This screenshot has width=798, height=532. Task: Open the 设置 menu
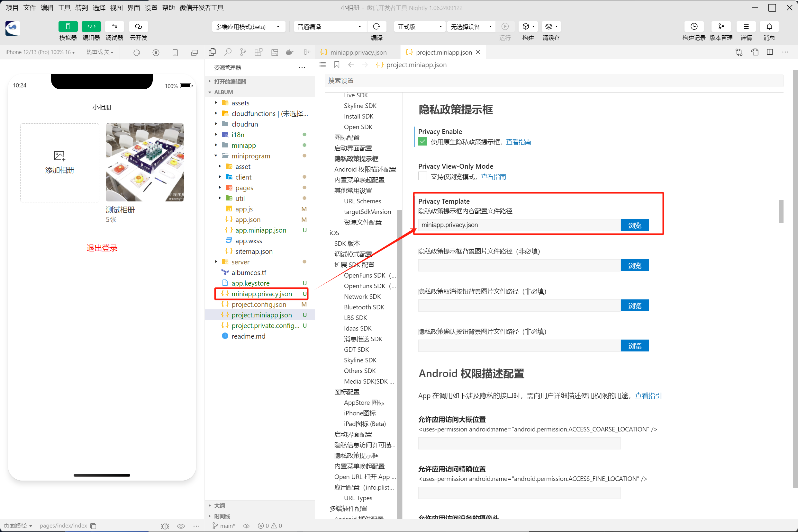(x=151, y=7)
